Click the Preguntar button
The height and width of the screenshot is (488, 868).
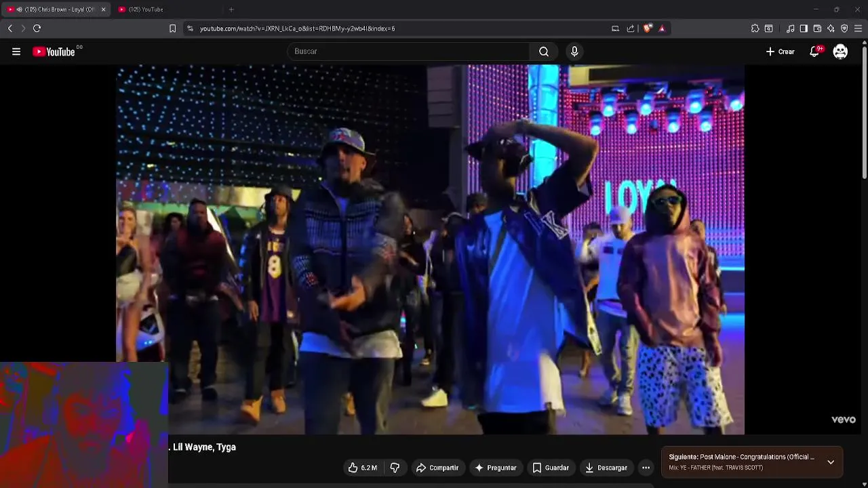point(496,468)
